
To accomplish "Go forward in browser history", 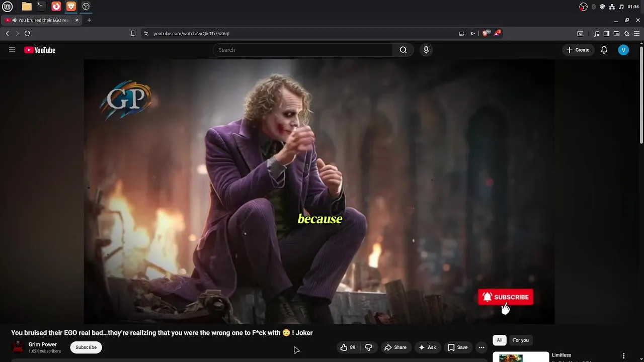I will [x=17, y=34].
